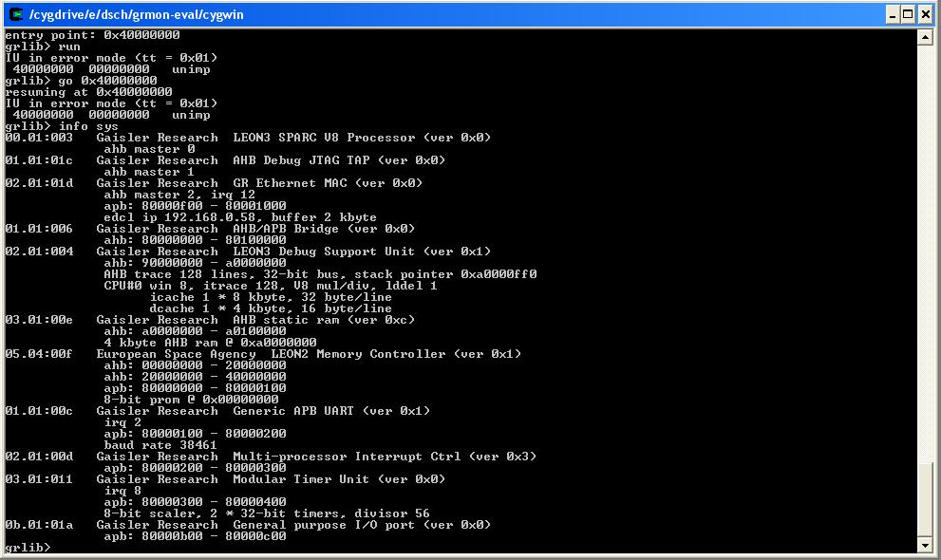The height and width of the screenshot is (560, 941).
Task: Click 'Multi-processor Interrupt Ctrl' text
Action: click(347, 457)
